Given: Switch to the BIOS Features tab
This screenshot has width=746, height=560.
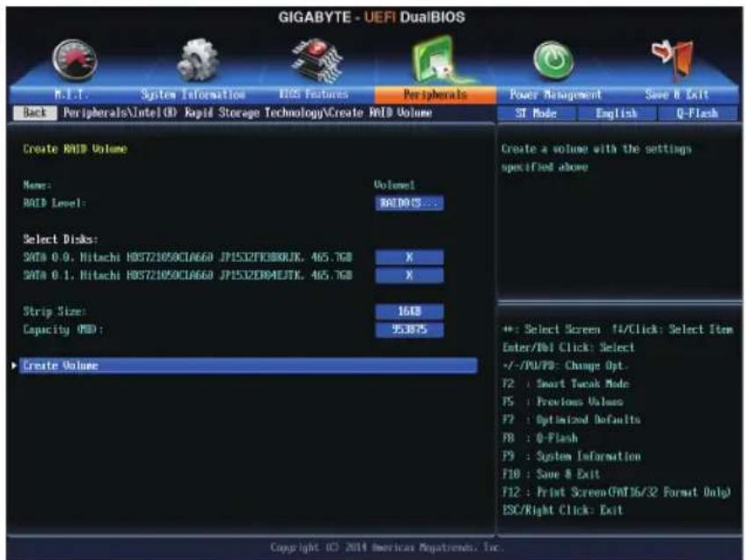Looking at the screenshot, I should pyautogui.click(x=314, y=95).
